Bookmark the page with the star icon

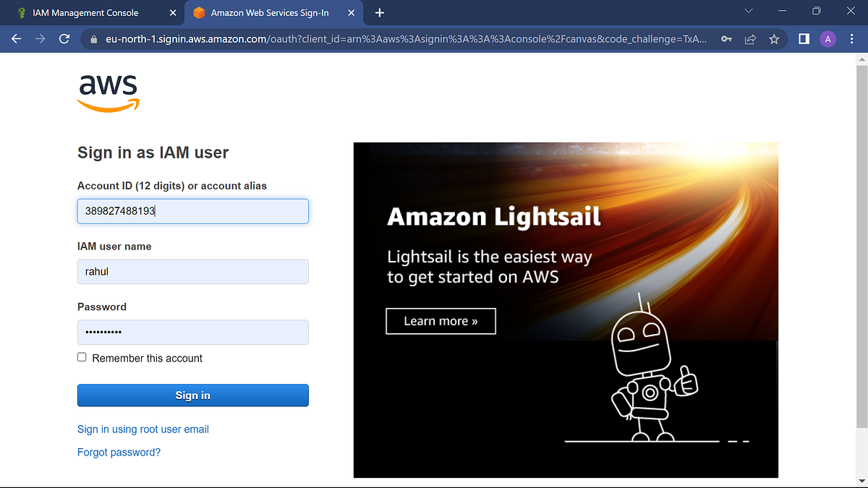pos(774,39)
